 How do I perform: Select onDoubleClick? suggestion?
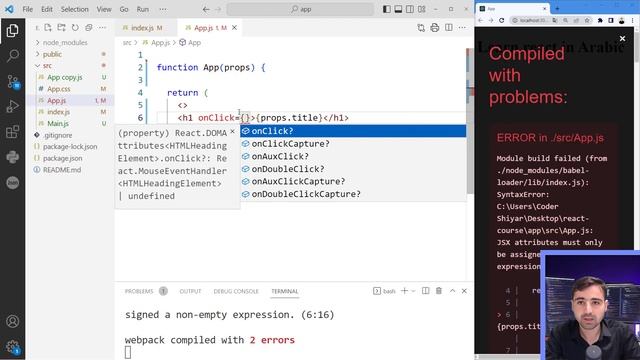point(353,169)
